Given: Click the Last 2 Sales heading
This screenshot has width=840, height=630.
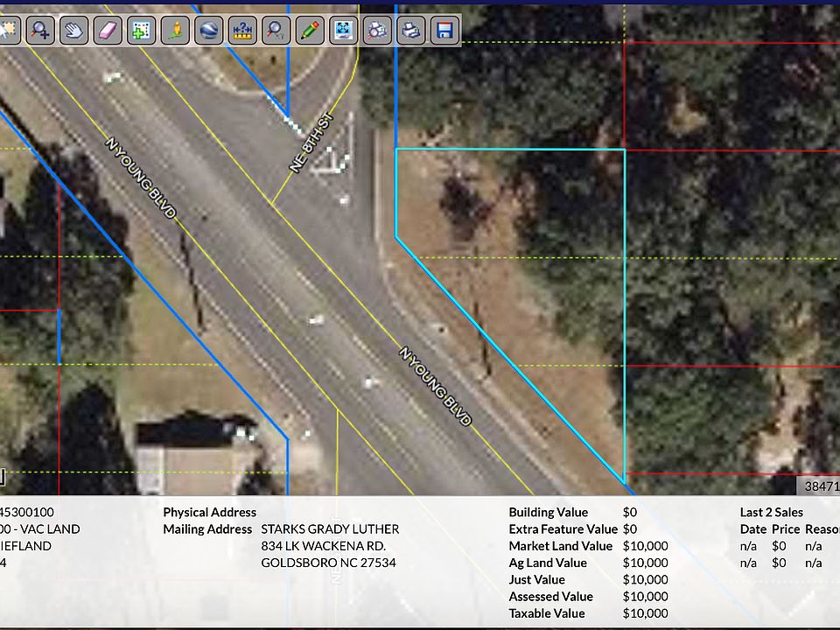Looking at the screenshot, I should [771, 513].
